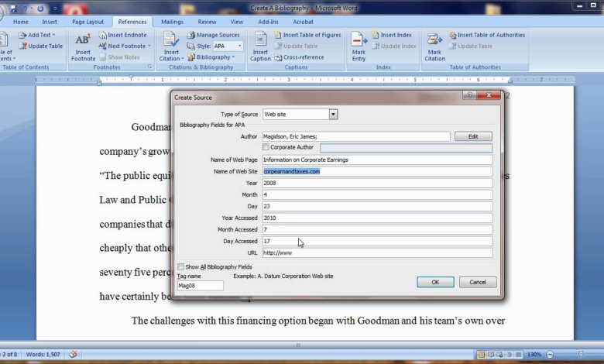604x364 pixels.
Task: Click the Year Accessed field
Action: click(x=378, y=218)
